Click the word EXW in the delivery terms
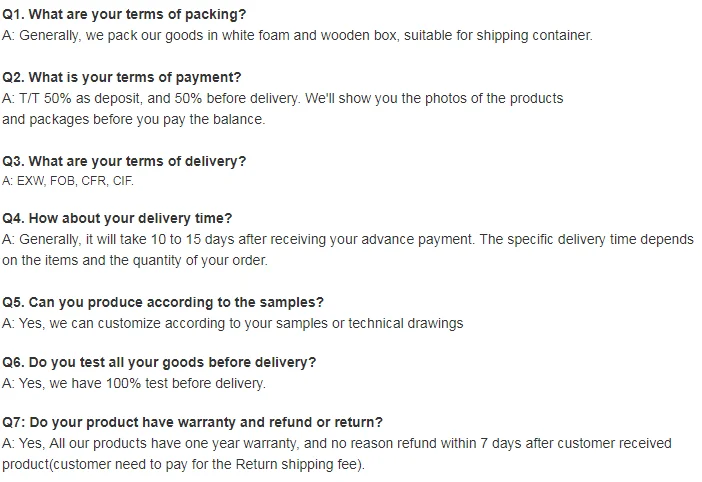 click(31, 181)
